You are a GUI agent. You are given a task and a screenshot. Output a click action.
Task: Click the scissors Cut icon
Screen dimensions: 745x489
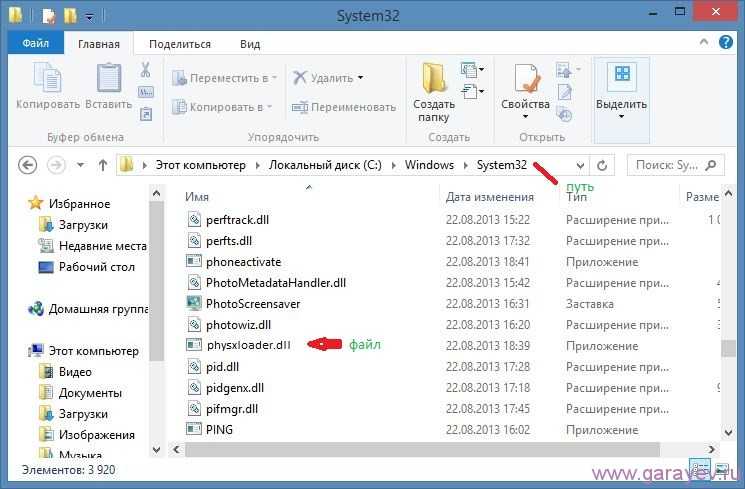tap(145, 70)
